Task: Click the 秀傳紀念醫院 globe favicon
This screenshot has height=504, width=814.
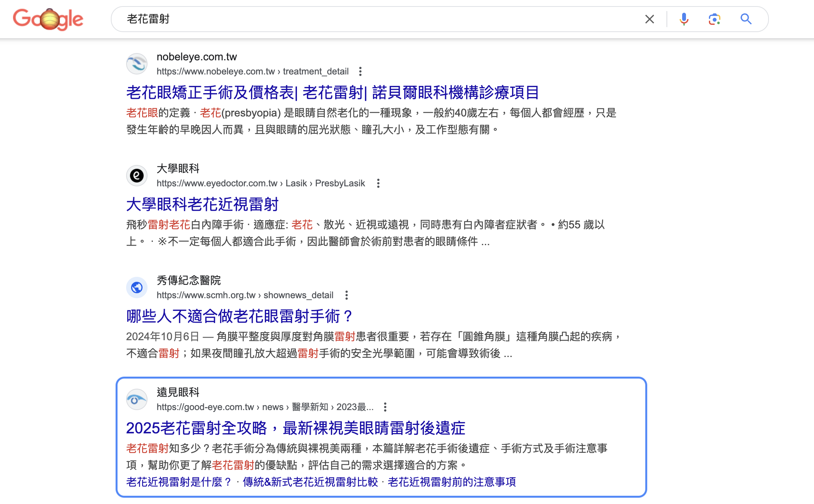Action: pyautogui.click(x=137, y=288)
